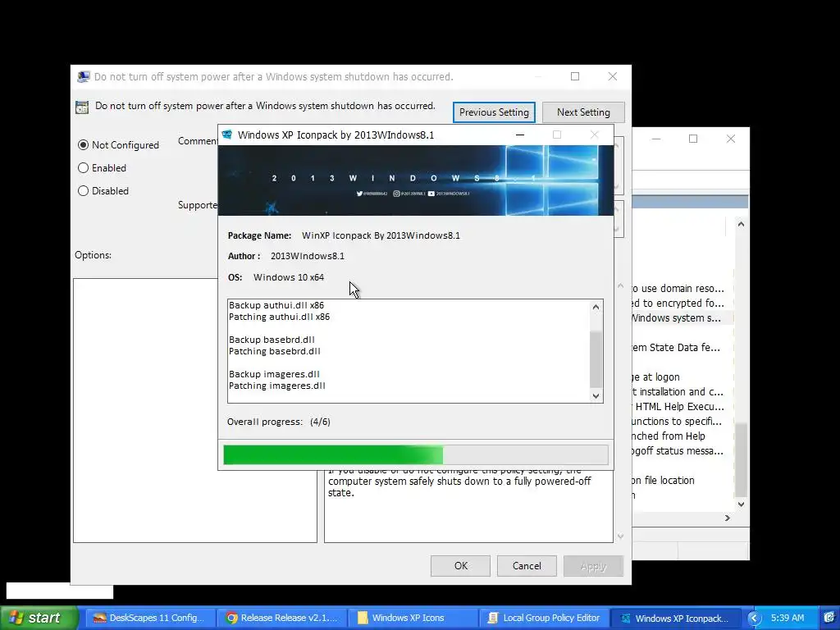Select Windows XP Iconpack taskbar item
This screenshot has width=840, height=630.
point(675,618)
